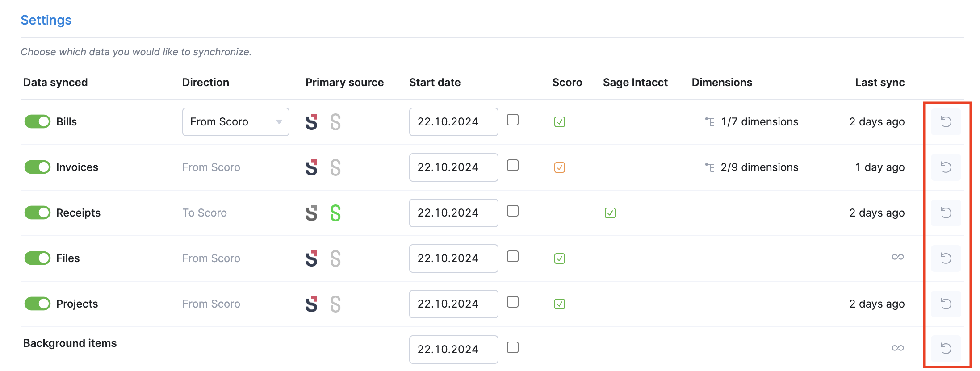Select Scoro logo as Invoices primary source
Viewport: 980px width, 371px height.
pyautogui.click(x=311, y=167)
